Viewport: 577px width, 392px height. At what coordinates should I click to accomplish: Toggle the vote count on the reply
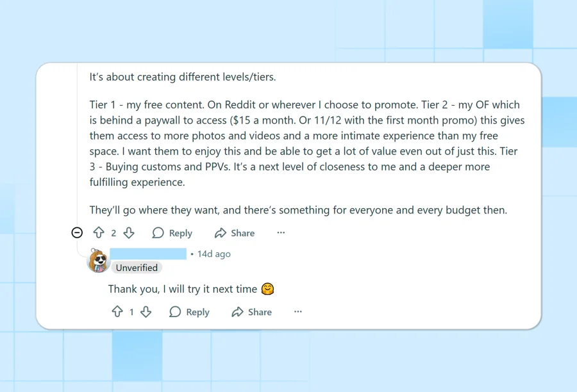pos(131,312)
